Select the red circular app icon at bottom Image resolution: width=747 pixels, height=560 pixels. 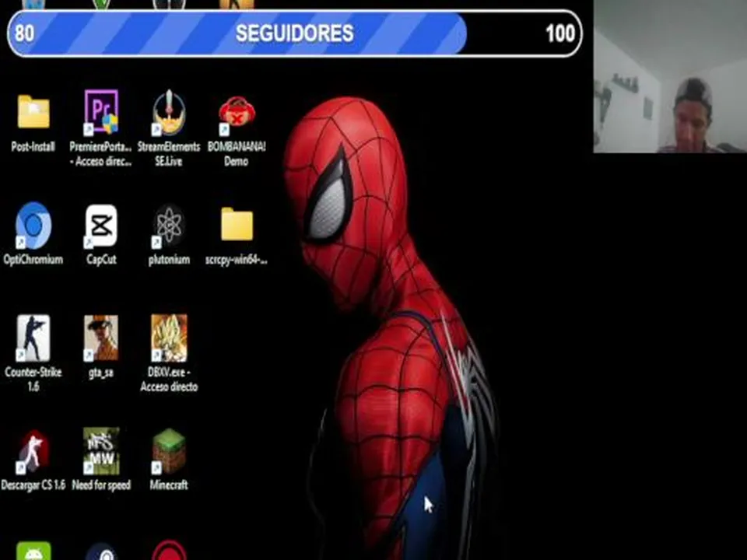169,551
